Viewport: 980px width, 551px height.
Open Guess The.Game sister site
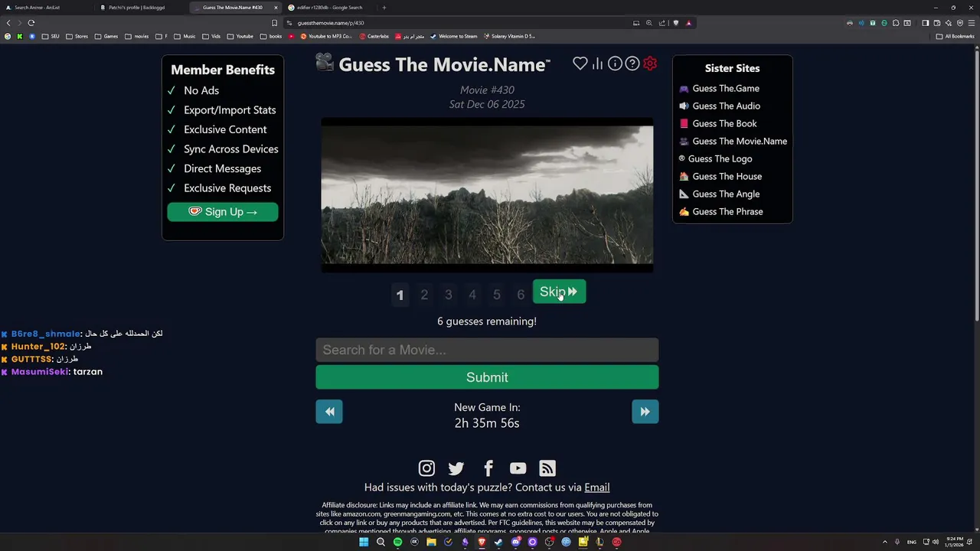click(x=725, y=89)
